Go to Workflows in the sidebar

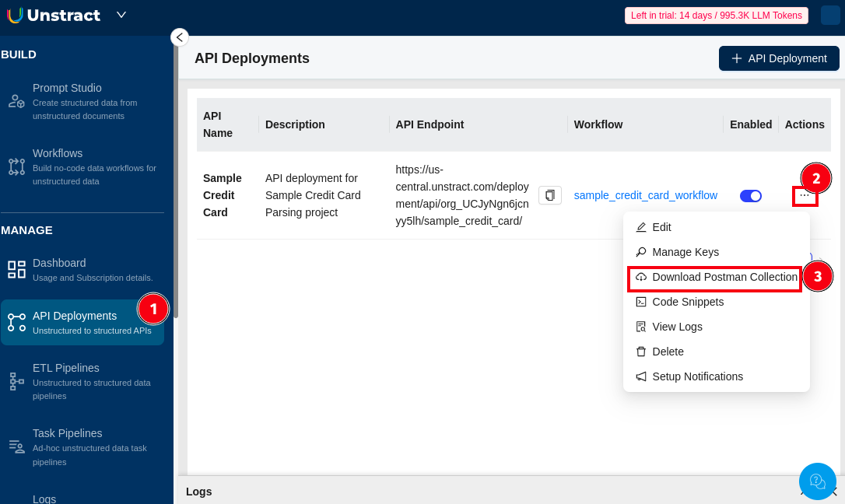click(82, 167)
